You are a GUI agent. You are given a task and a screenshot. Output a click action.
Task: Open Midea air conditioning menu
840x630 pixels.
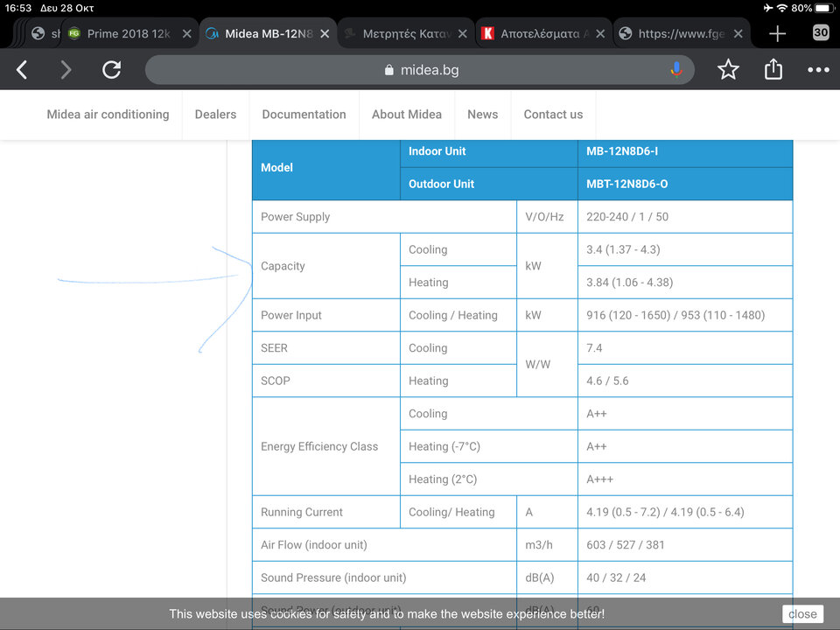tap(108, 114)
